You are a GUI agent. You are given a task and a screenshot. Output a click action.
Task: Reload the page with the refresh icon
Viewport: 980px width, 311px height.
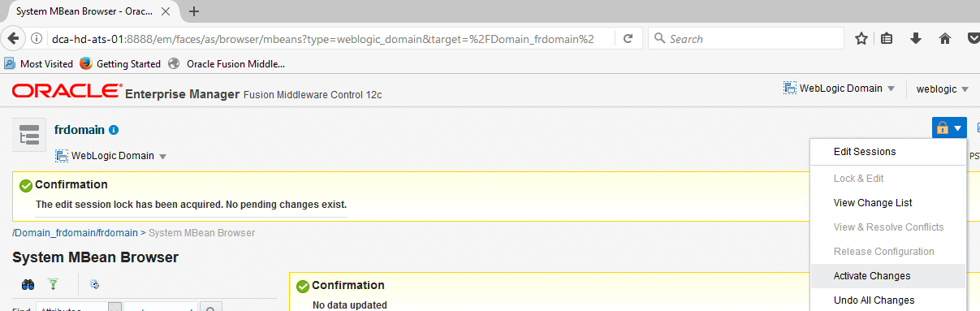(628, 38)
